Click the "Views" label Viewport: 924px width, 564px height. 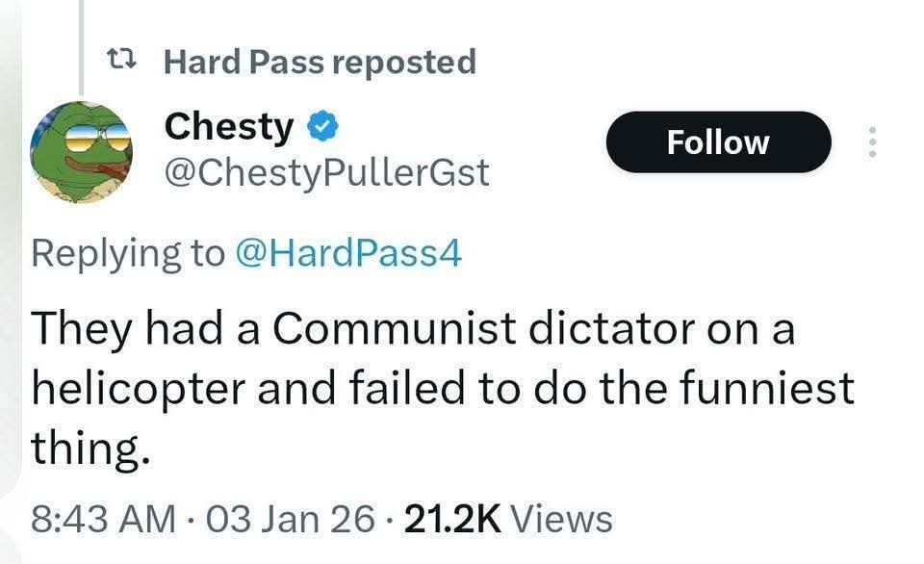tap(562, 519)
